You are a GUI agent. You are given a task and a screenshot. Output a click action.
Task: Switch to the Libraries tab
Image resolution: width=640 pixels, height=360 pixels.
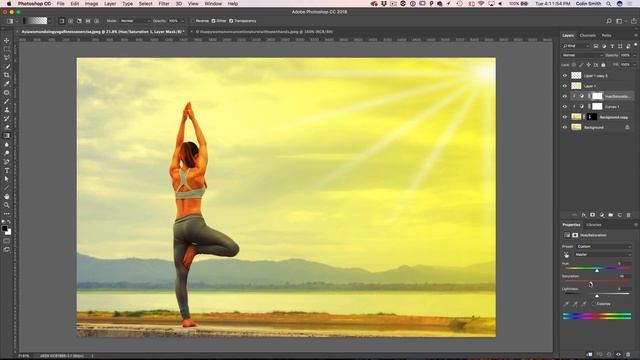tap(593, 225)
